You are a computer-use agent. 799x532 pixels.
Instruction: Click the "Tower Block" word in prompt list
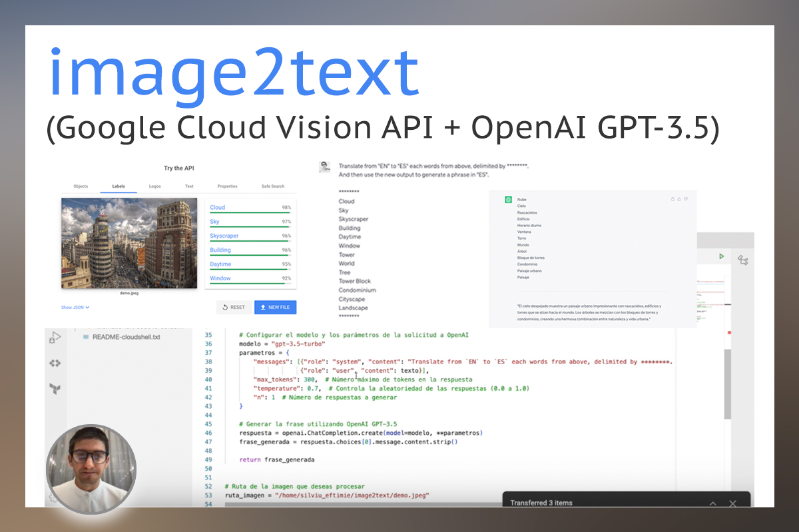coord(355,282)
